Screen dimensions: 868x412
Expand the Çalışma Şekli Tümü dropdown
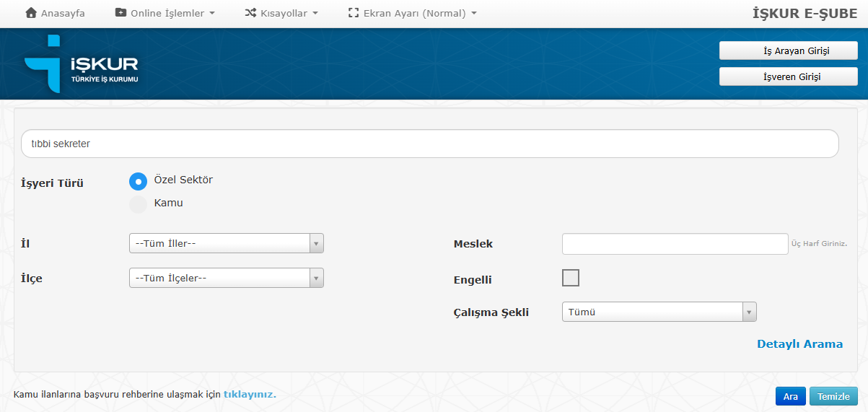click(x=659, y=312)
